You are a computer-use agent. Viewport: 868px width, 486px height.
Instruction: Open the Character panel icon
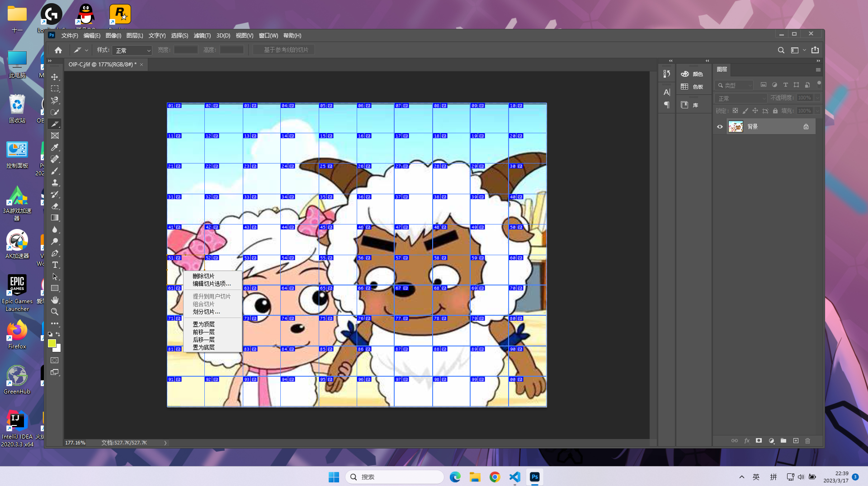(667, 92)
